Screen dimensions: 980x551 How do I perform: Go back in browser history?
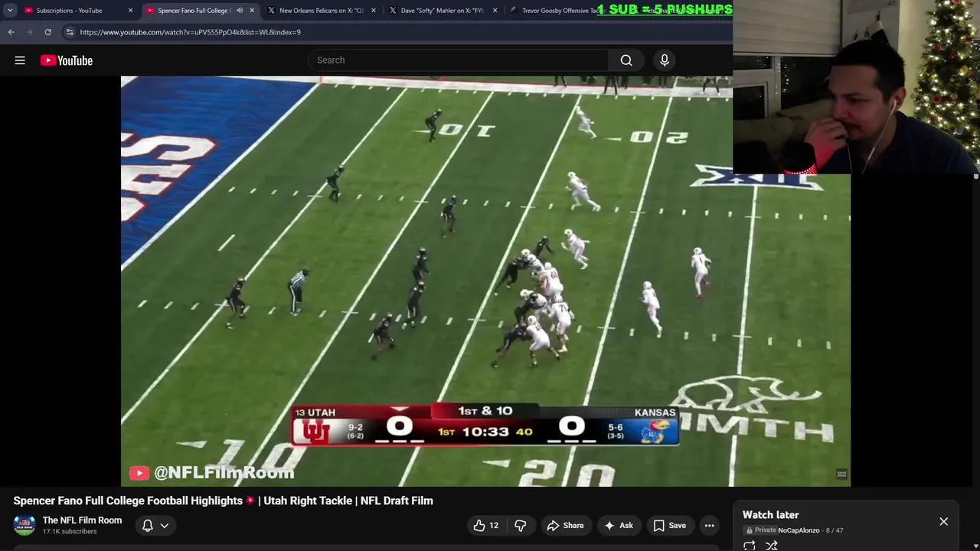pos(11,32)
